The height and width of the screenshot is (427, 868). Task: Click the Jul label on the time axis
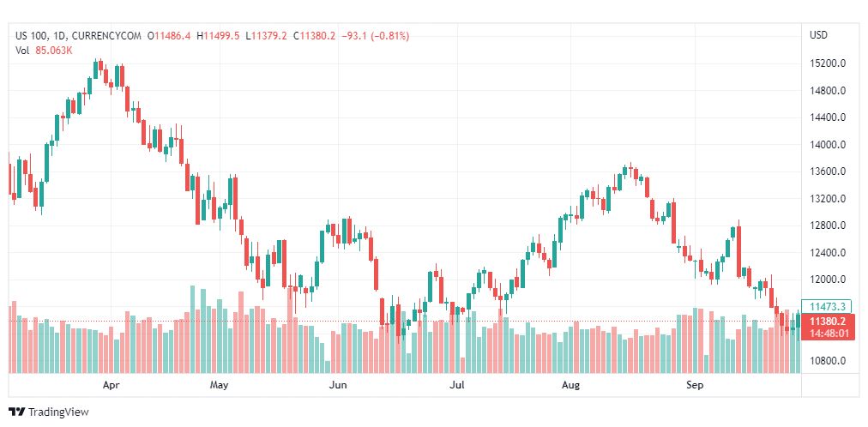(457, 386)
